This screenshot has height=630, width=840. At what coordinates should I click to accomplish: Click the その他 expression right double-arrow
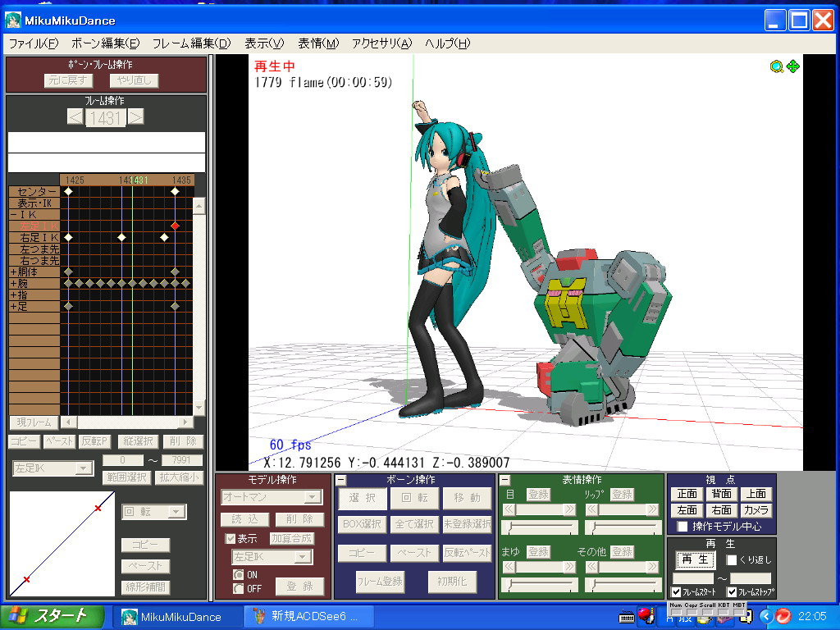652,566
